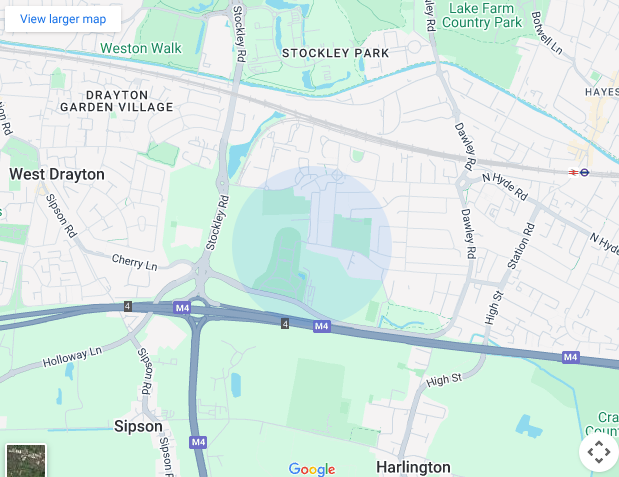619x477 pixels.
Task: Select the Hayes rail station icon
Action: (573, 172)
